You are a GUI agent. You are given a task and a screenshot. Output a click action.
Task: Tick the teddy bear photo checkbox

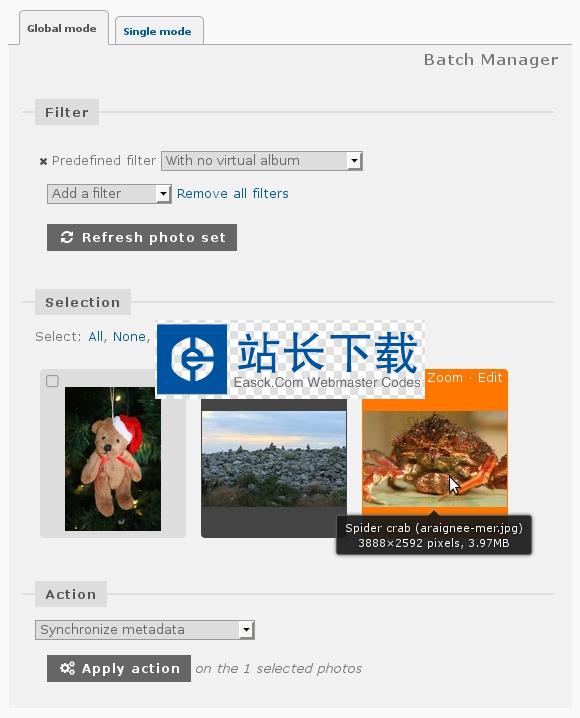(52, 381)
